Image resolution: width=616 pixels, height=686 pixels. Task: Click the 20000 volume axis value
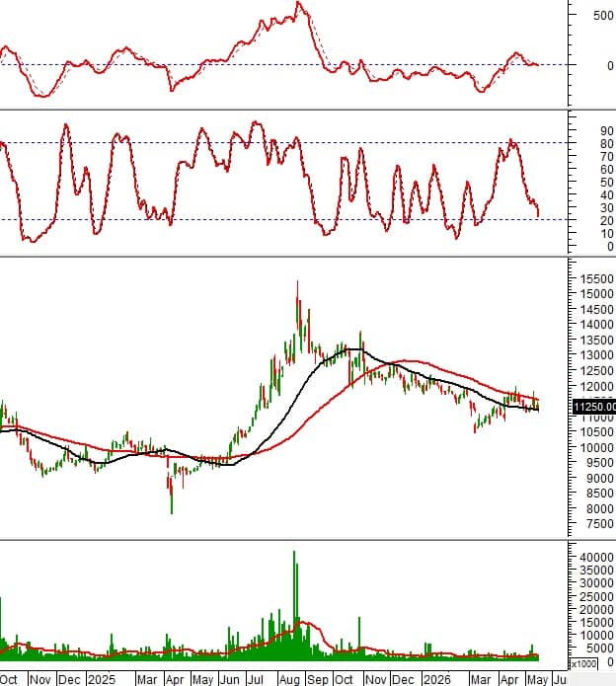(x=596, y=609)
